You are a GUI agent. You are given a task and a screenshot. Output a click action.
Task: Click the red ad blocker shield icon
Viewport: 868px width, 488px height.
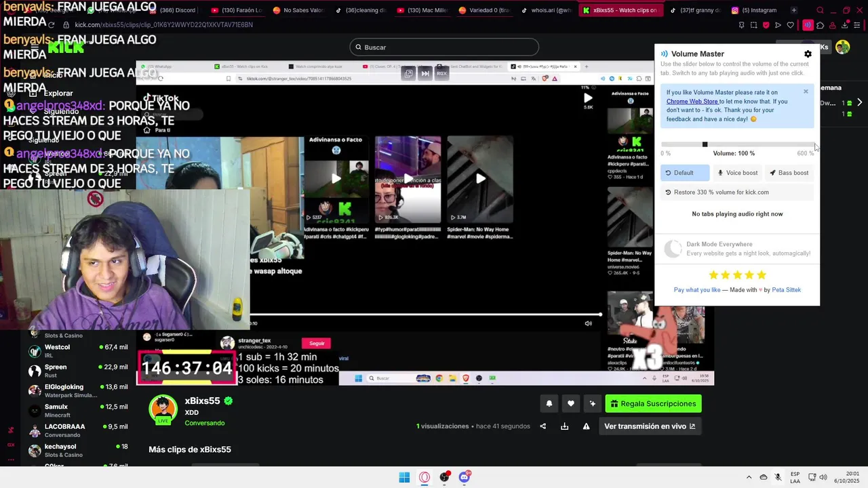click(x=766, y=25)
